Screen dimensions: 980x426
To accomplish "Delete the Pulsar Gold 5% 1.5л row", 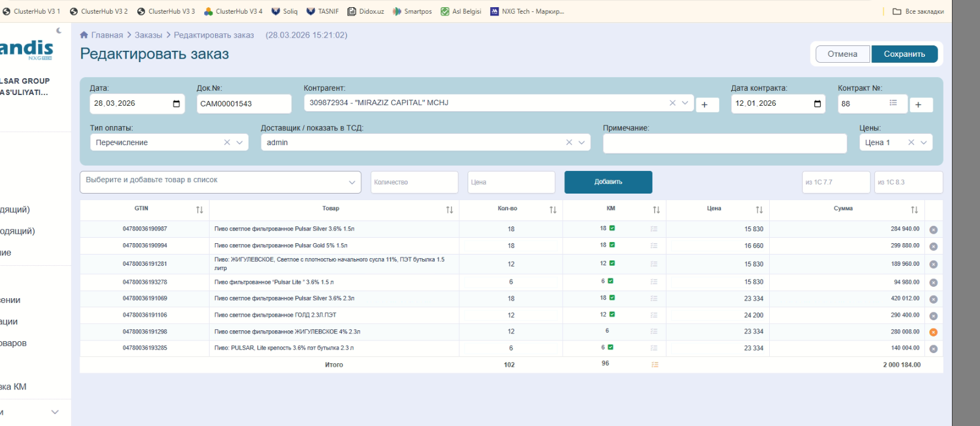I will coord(933,246).
